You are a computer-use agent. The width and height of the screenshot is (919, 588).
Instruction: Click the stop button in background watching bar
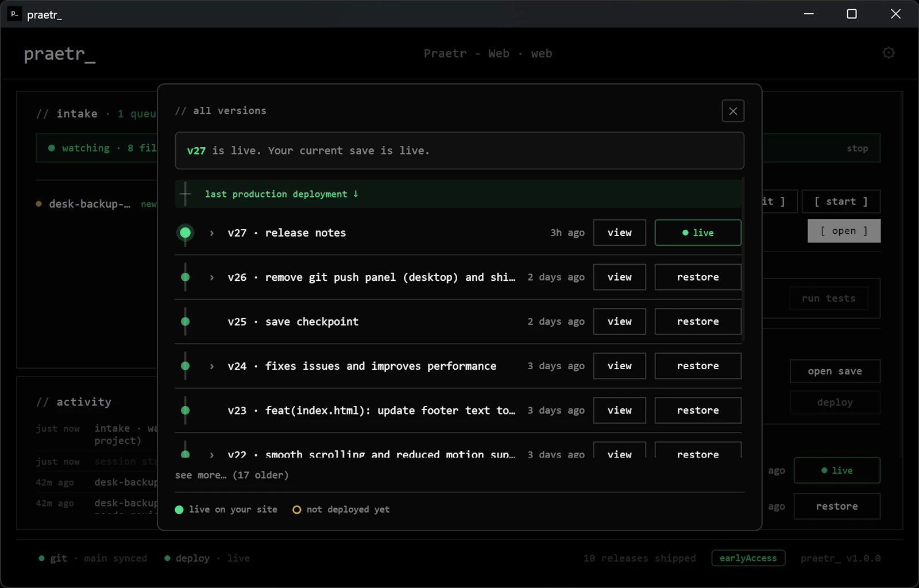tap(857, 148)
